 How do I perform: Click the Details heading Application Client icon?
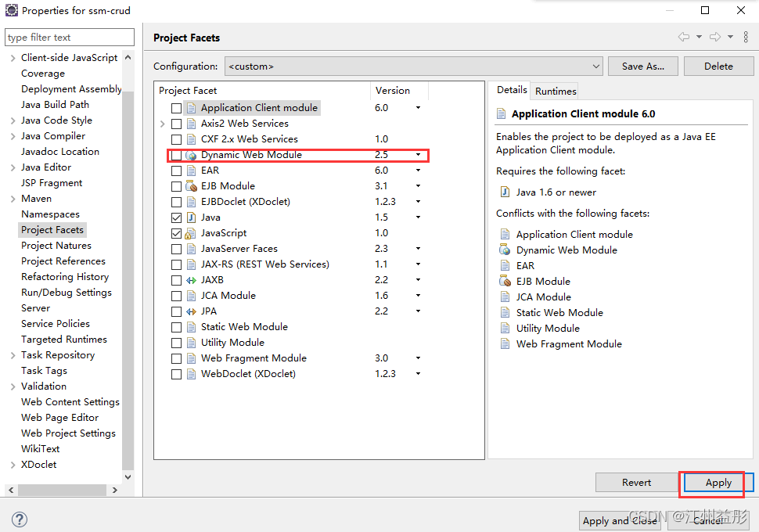[x=501, y=113]
